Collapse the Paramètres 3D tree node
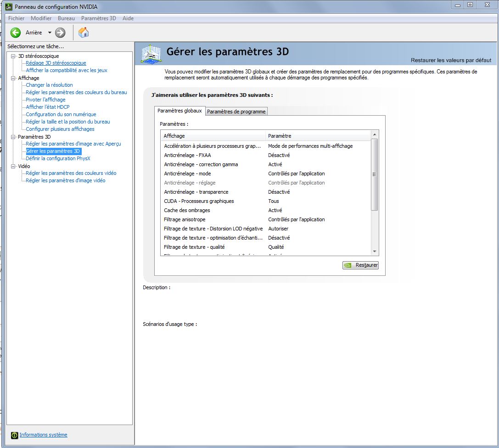499x448 pixels. click(13, 137)
